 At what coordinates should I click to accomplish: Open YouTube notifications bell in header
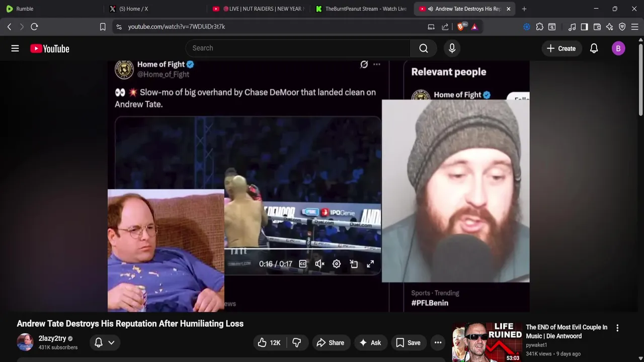pos(594,48)
